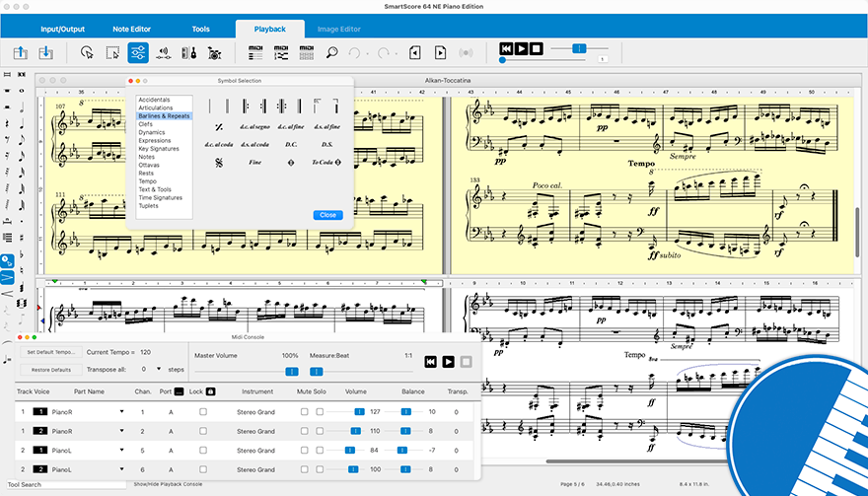The width and height of the screenshot is (868, 496).
Task: Click the Lock padlock icon in header
Action: [x=210, y=391]
